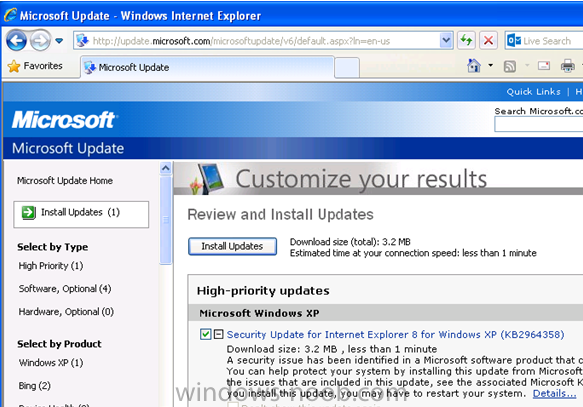Go back with the browser Back arrow

click(x=16, y=41)
